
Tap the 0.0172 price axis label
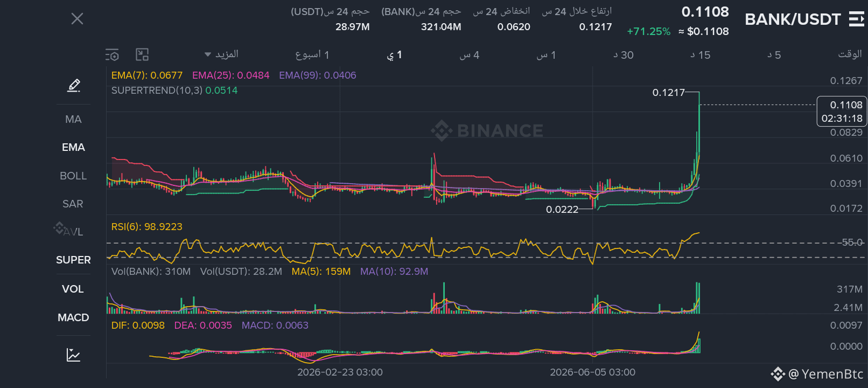point(846,209)
